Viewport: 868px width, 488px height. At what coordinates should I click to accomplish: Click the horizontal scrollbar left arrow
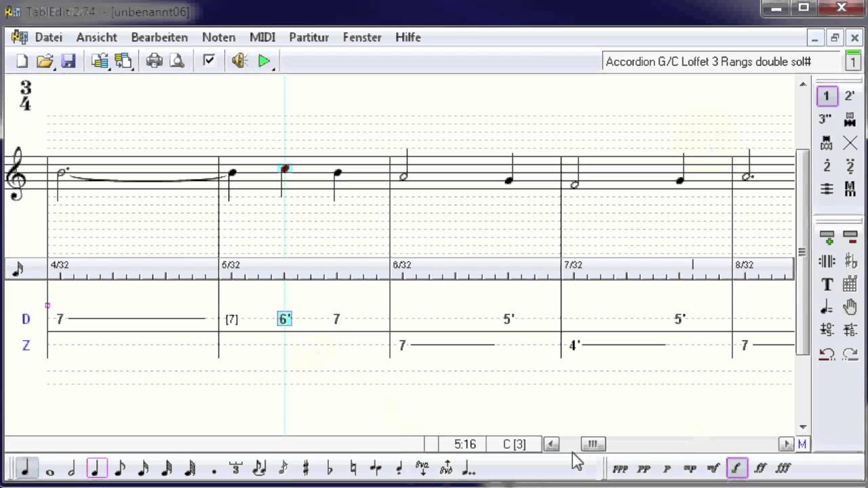[552, 445]
